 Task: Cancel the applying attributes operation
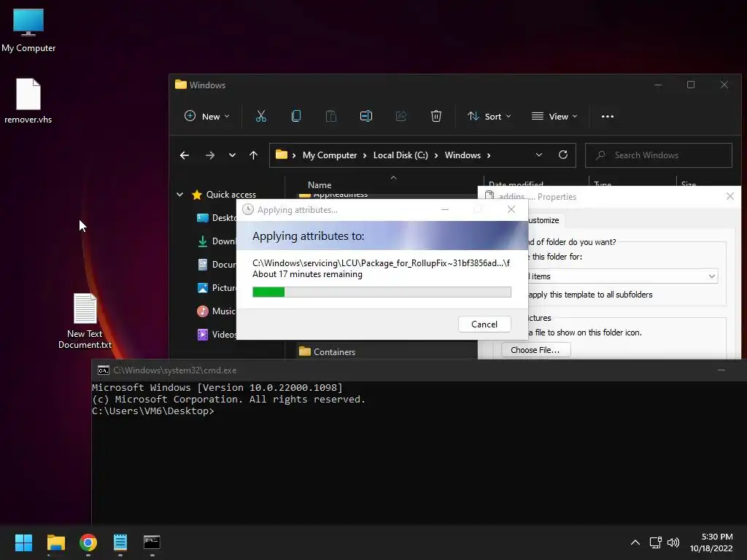pos(484,324)
